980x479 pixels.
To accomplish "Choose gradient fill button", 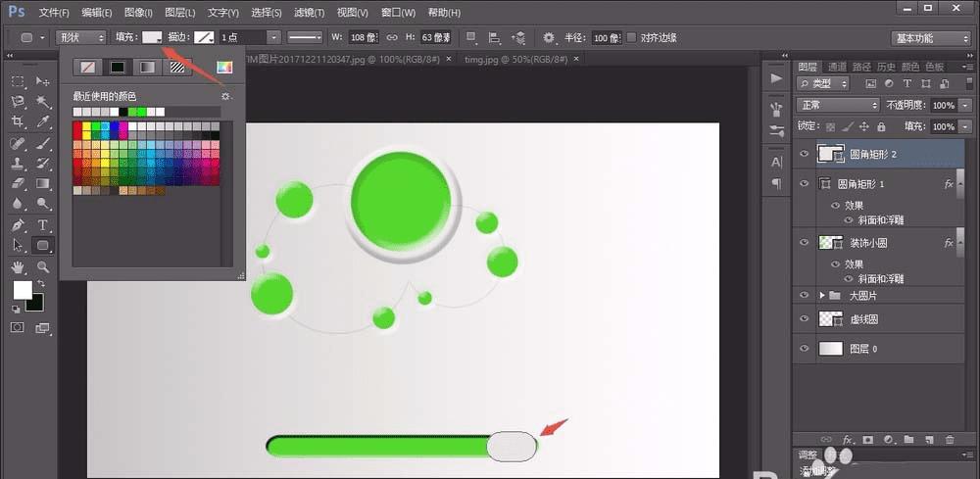I will click(x=147, y=67).
